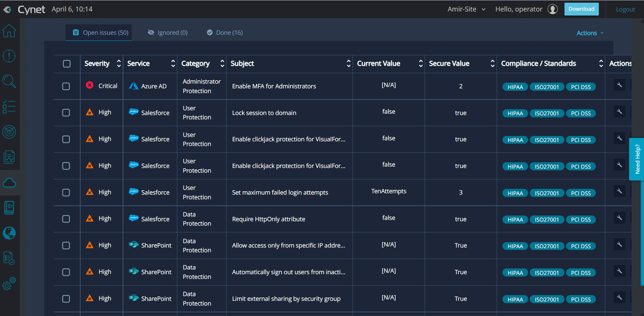
Task: Click wrench action for Enable MFA for Administrators
Action: coord(619,85)
